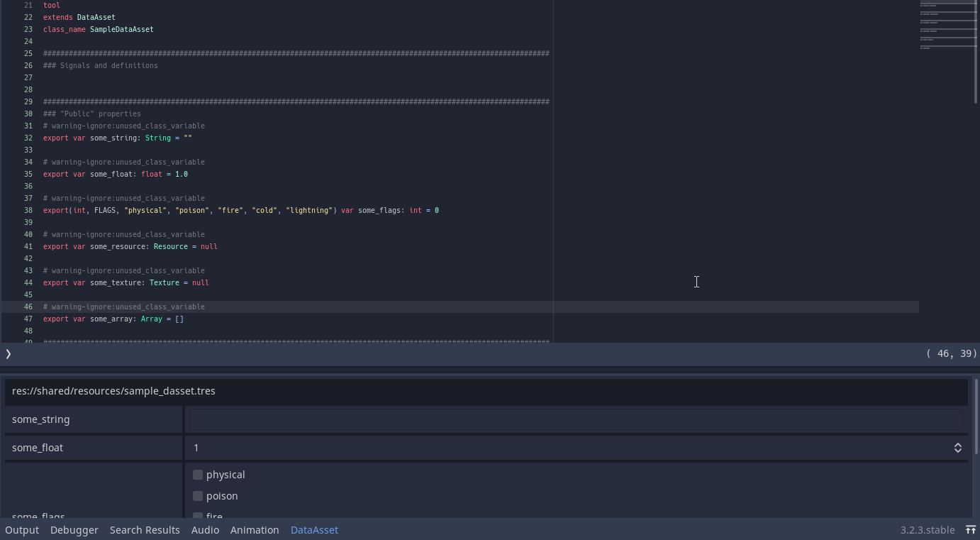Click the 'export var some_resource' line
Viewport: 980px width, 540px height.
pyautogui.click(x=130, y=246)
